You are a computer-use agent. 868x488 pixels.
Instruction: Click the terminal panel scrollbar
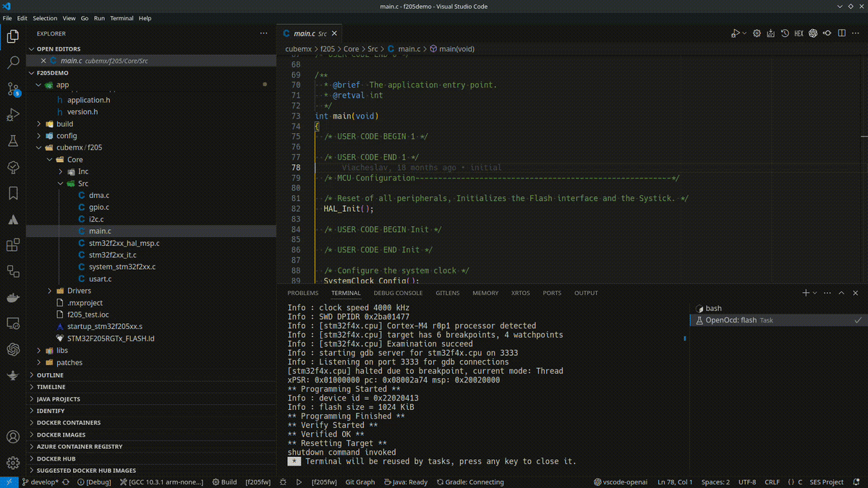(684, 338)
